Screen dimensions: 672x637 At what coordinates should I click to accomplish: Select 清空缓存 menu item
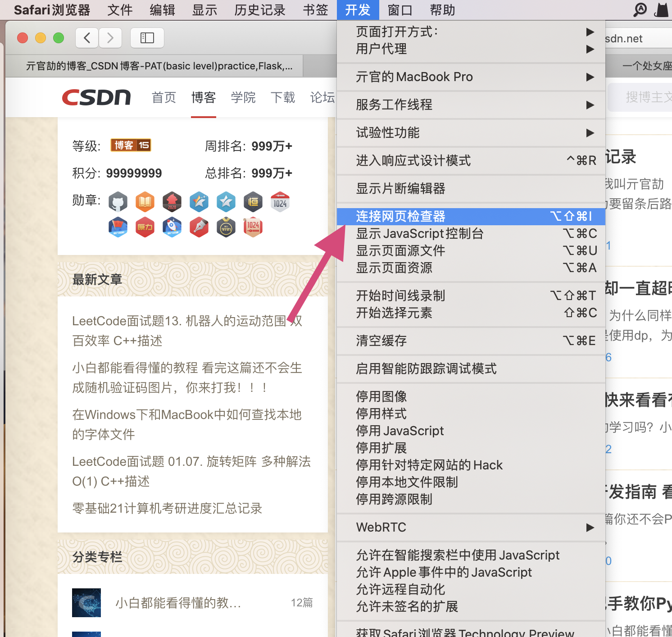(471, 341)
